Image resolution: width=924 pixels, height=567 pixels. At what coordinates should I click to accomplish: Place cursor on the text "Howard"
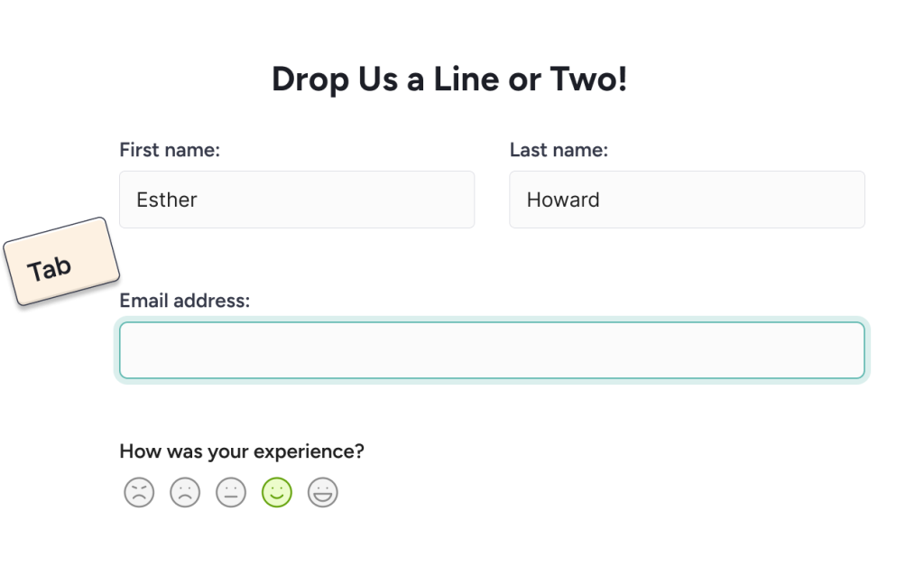tap(563, 200)
